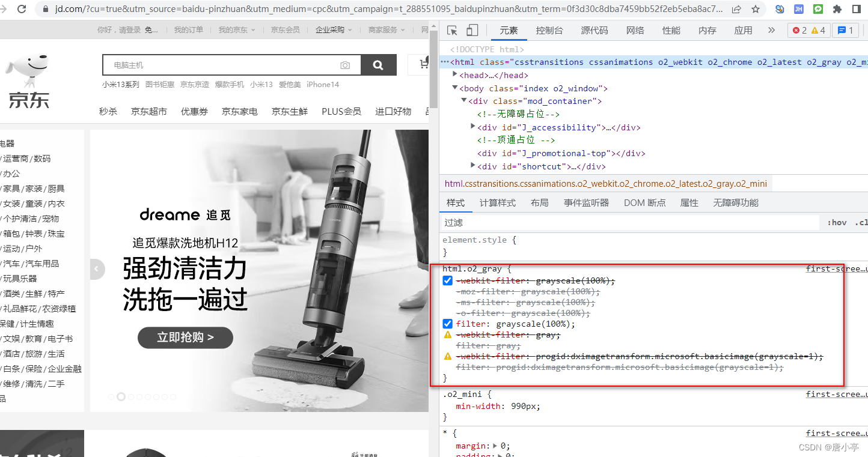Screen dimensions: 868x457
Task: Open the 我的京东 dropdown in top bar
Action: point(237,30)
